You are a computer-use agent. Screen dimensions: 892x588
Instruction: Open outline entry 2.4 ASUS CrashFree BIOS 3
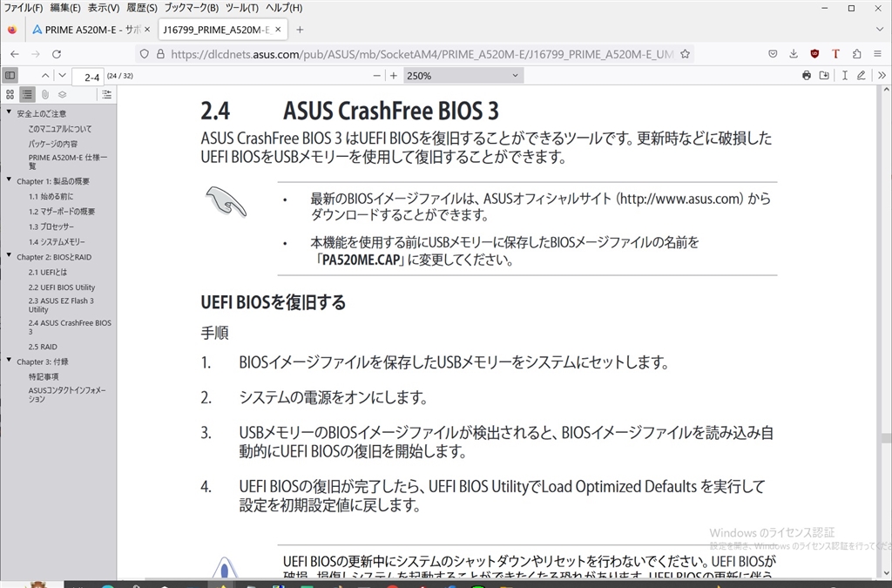click(x=70, y=327)
